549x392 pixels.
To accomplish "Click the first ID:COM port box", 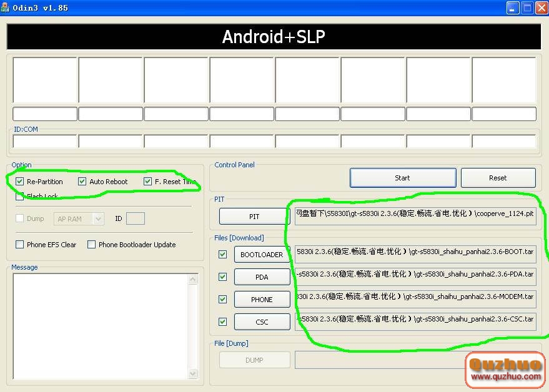I will click(45, 142).
